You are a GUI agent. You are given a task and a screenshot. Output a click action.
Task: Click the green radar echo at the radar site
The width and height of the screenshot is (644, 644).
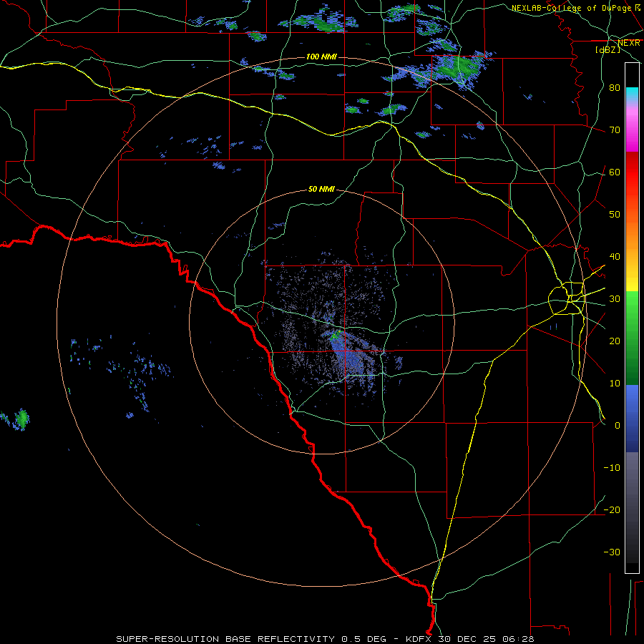tap(337, 335)
